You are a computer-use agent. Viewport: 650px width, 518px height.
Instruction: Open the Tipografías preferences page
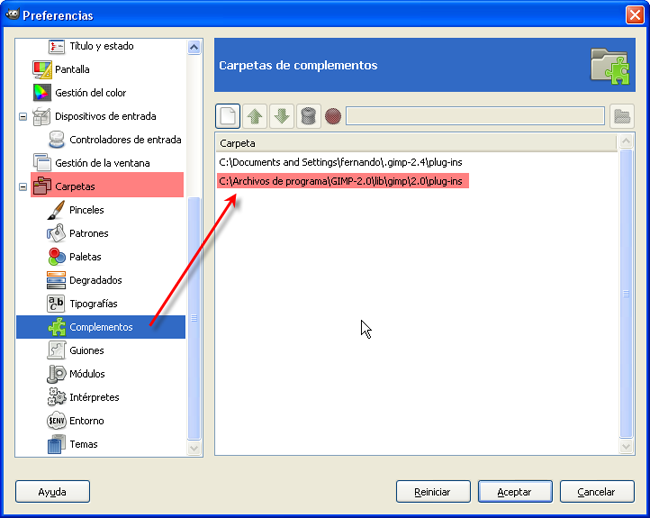(x=93, y=303)
